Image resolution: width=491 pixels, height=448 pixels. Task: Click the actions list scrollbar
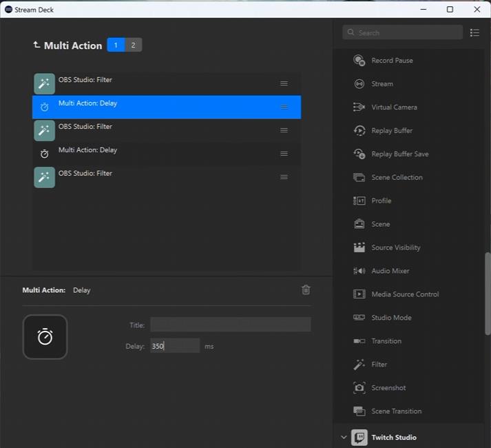coord(488,294)
